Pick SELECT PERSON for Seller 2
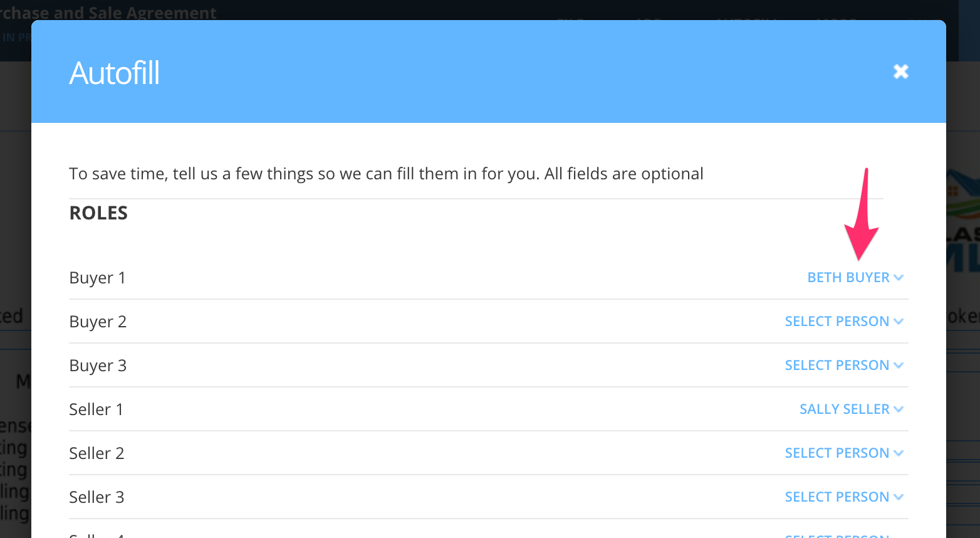The image size is (980, 538). click(x=837, y=453)
